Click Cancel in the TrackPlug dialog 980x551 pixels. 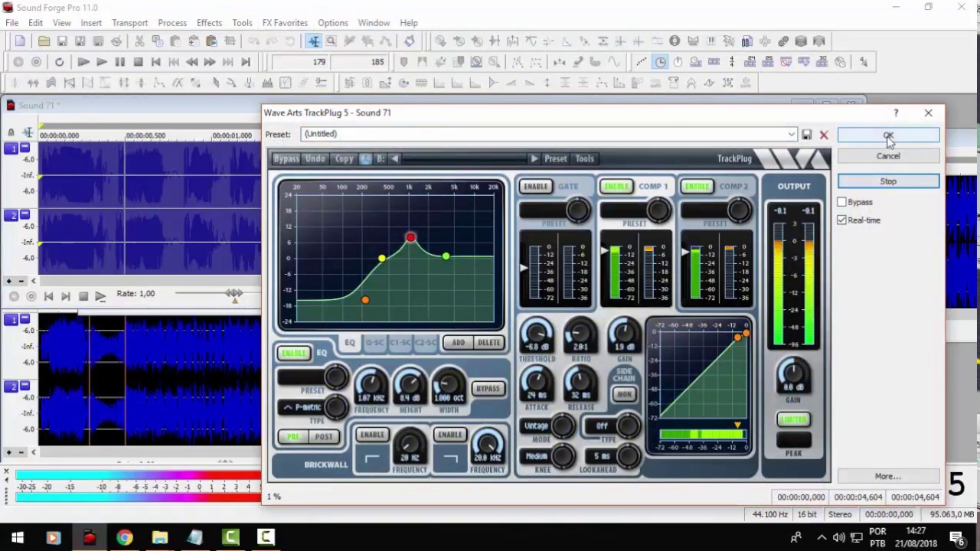(888, 156)
